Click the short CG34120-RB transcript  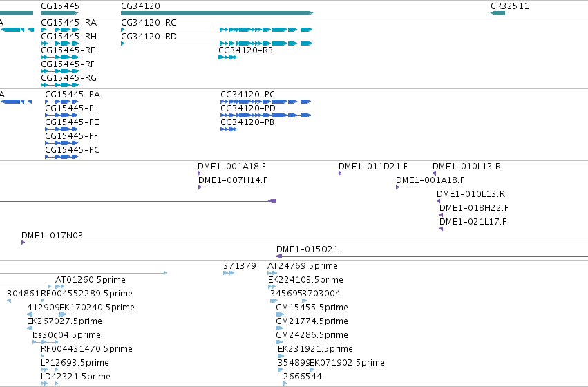[227, 57]
